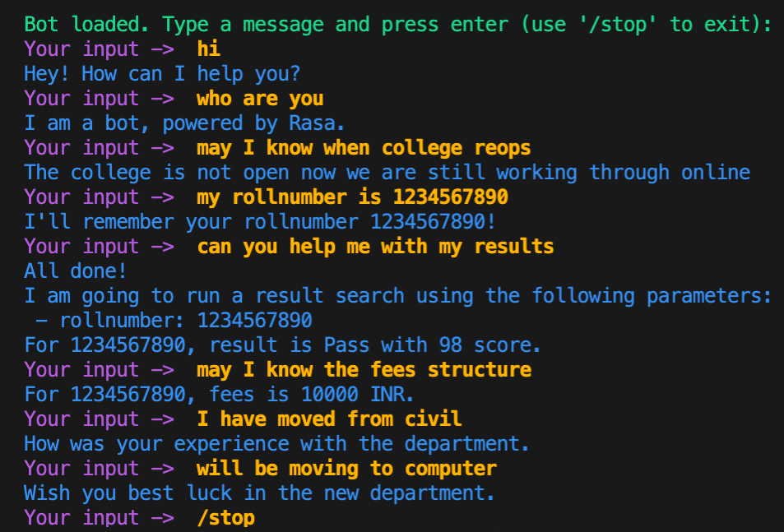Click the input 'may I know the fees structure'
Image resolution: width=784 pixels, height=532 pixels.
tap(364, 370)
